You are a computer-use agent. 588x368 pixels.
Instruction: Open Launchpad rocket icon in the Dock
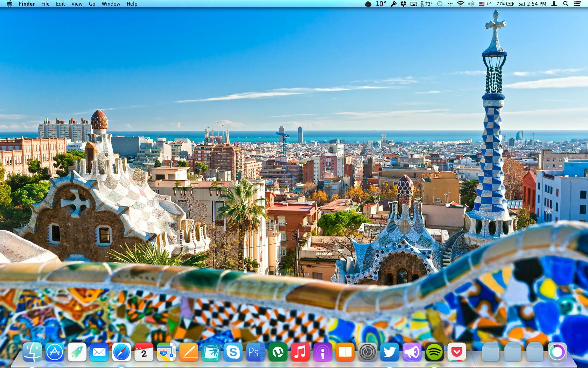coord(77,352)
